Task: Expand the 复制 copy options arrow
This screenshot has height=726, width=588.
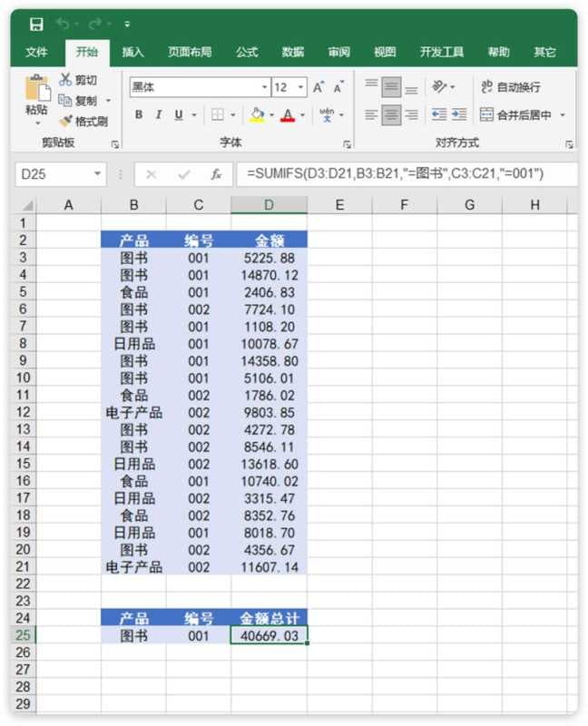Action: point(109,101)
